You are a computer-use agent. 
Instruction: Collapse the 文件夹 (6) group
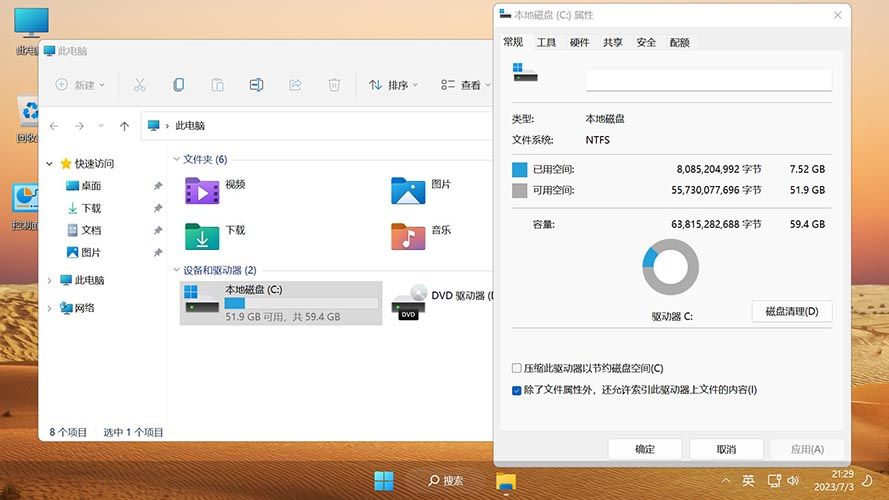pos(176,159)
